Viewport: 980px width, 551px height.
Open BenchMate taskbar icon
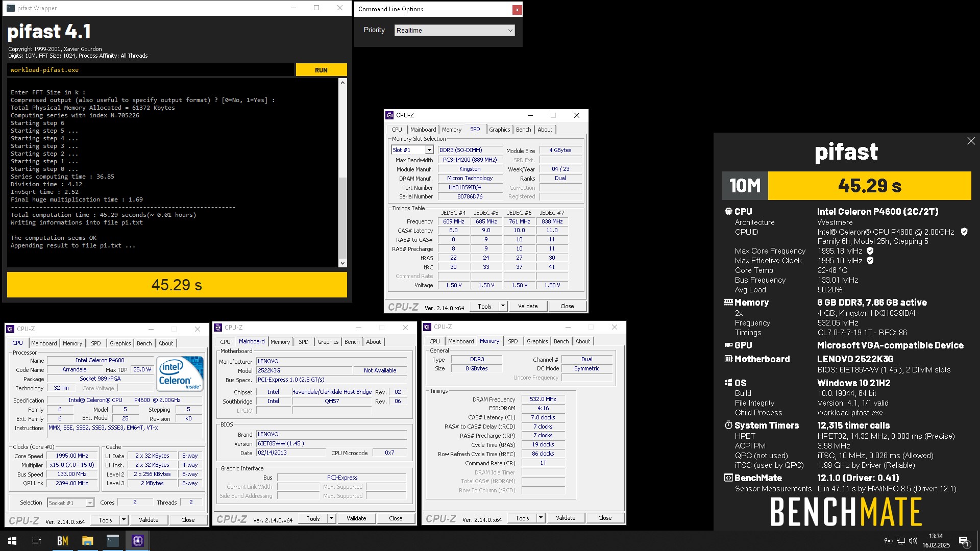62,541
